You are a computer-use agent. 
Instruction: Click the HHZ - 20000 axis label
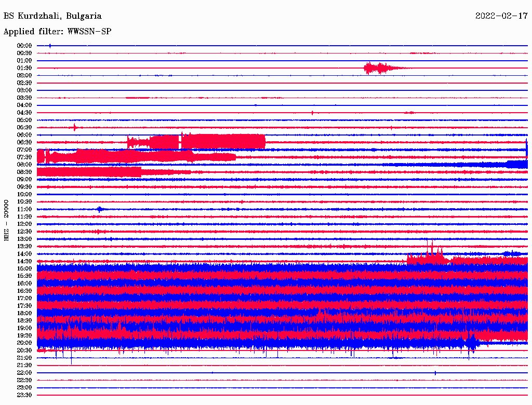coord(6,221)
